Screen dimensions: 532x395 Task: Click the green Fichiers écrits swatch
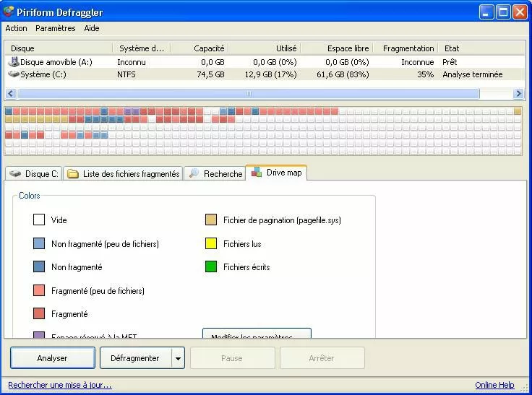pyautogui.click(x=211, y=266)
